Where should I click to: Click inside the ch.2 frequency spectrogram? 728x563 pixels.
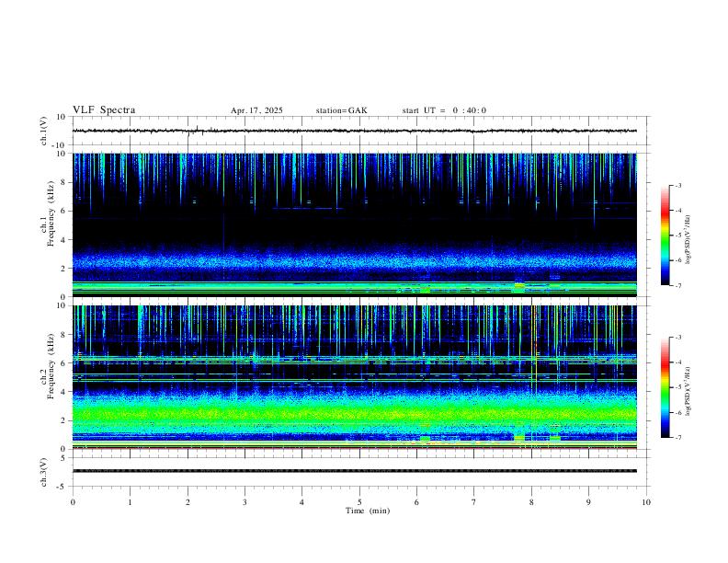355,377
